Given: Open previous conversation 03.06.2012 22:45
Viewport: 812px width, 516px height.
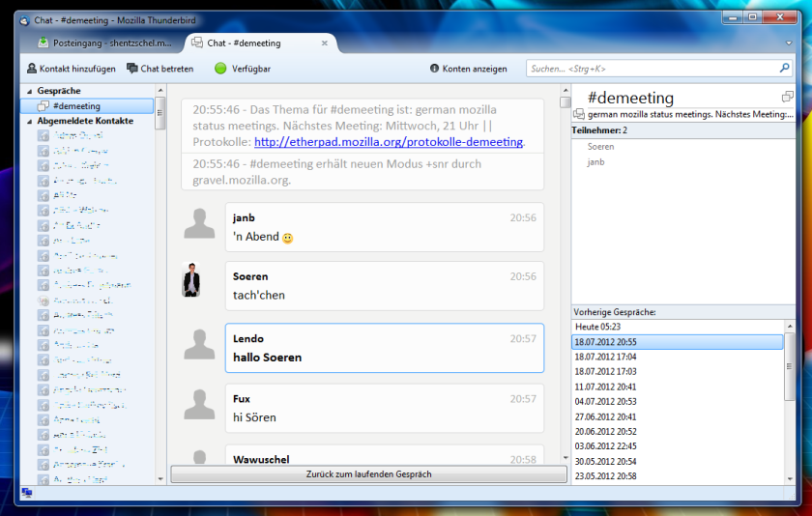Looking at the screenshot, I should point(678,446).
